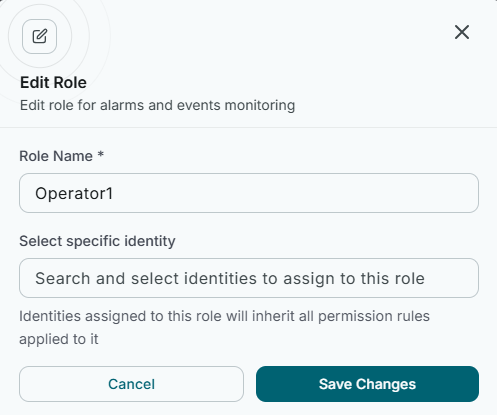Click the required asterisk beside Role Name
Screen dimensions: 497x415
point(100,154)
